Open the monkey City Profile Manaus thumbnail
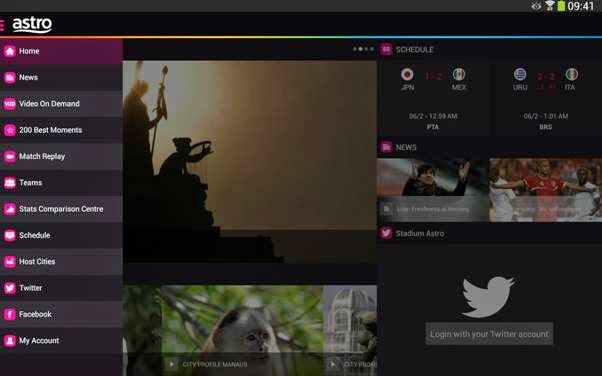The width and height of the screenshot is (602, 376). pyautogui.click(x=242, y=330)
